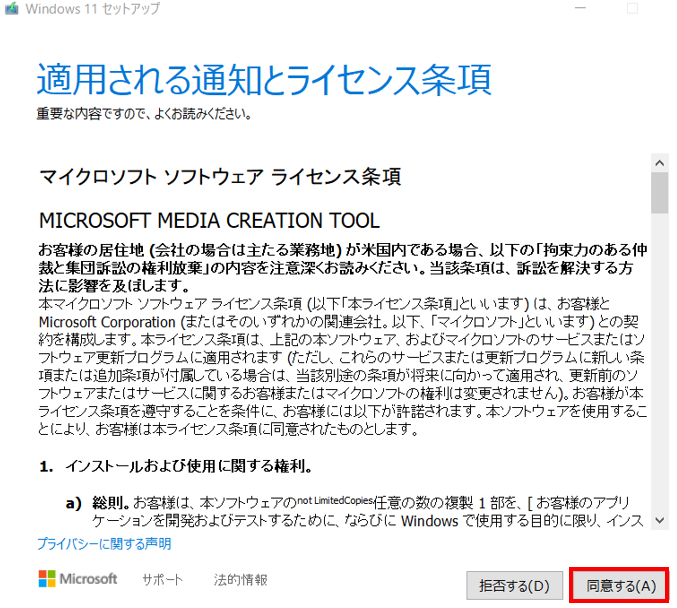Open the プライバシーに関する声明 link
The image size is (677, 608).
pos(104,544)
